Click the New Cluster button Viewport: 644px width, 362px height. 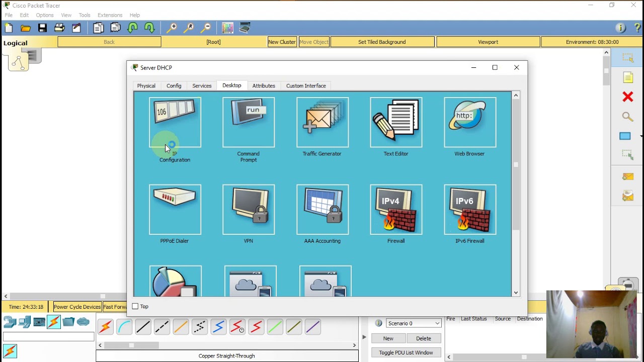click(282, 42)
